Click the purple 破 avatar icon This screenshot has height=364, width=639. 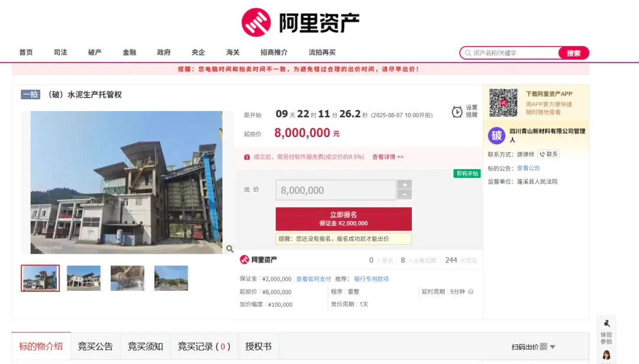click(496, 136)
